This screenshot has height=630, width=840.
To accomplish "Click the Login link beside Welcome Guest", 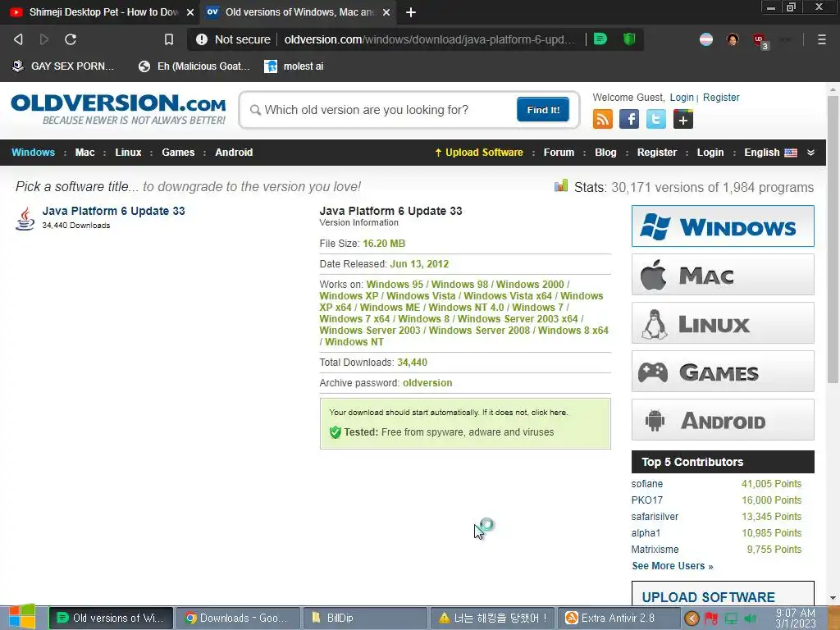I will (x=682, y=98).
